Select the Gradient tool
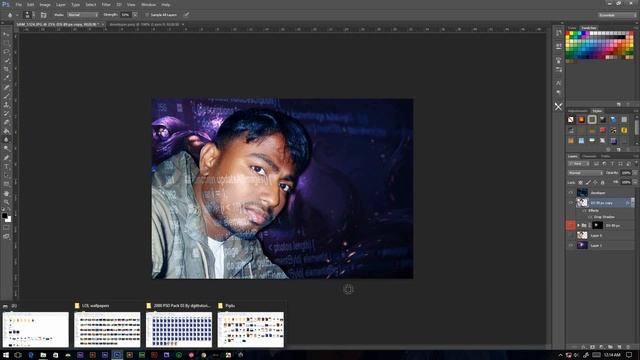Viewport: 640px width, 360px height. (7, 131)
